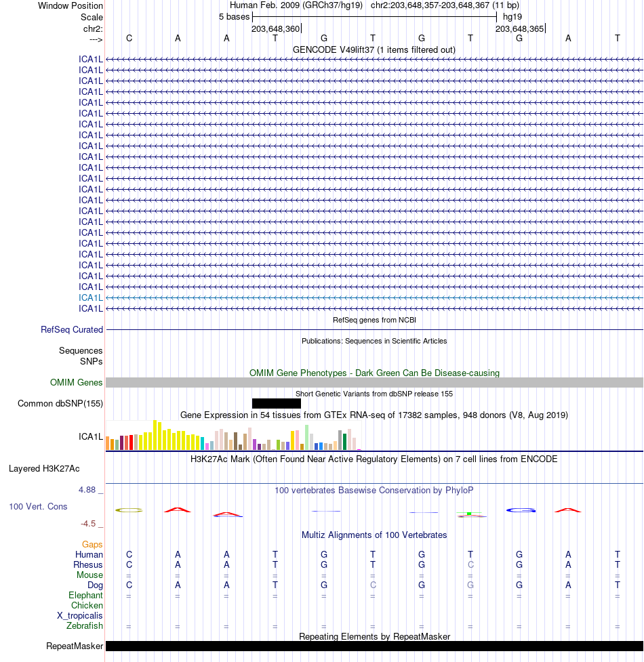The height and width of the screenshot is (662, 644).
Task: Click the gray OMIM Genes bar
Action: point(374,383)
